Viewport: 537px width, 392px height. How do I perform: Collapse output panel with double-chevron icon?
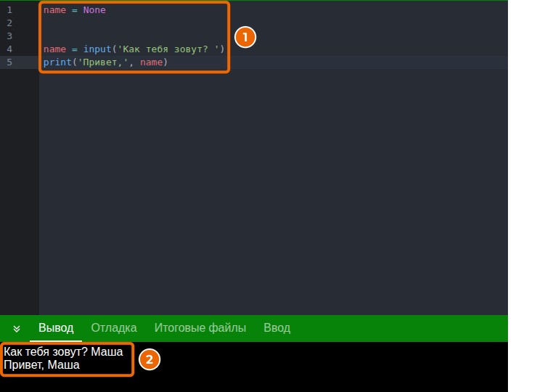[17, 329]
